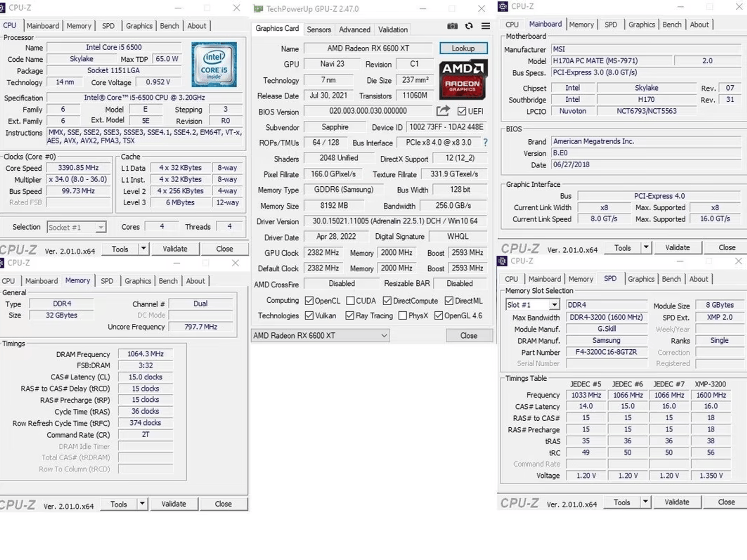This screenshot has height=560, width=747.
Task: Click the Specification i5-6500 CPU field
Action: pos(144,97)
